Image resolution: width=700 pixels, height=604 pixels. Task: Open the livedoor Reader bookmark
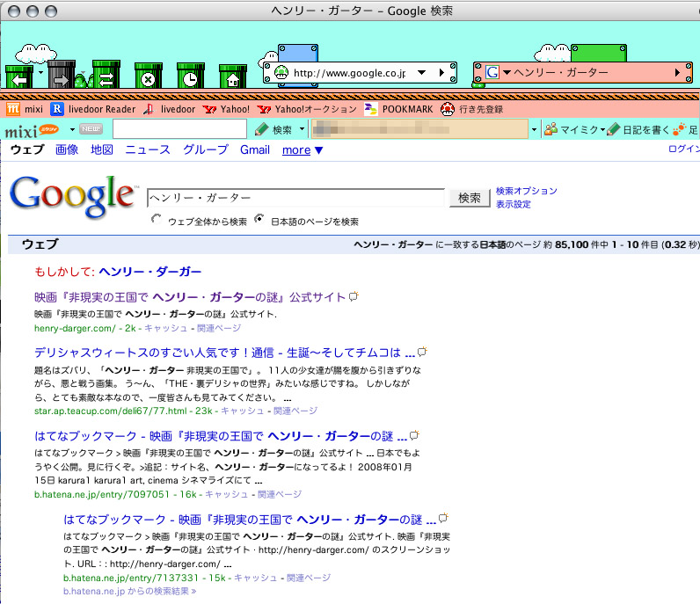[x=93, y=109]
